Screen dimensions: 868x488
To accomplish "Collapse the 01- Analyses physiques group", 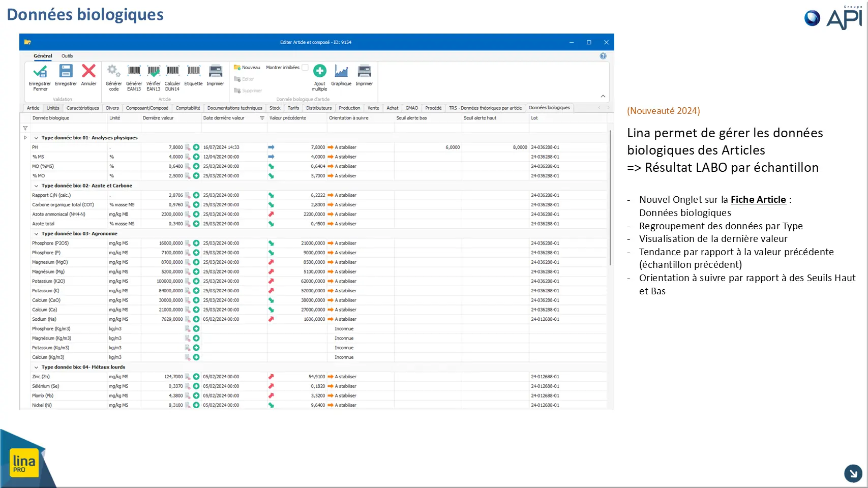I will [36, 138].
